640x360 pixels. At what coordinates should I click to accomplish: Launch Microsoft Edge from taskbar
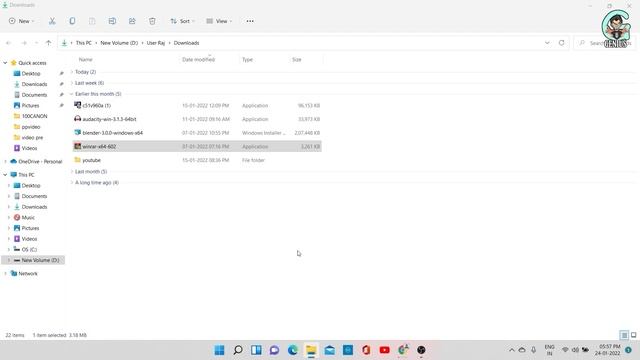click(x=293, y=350)
